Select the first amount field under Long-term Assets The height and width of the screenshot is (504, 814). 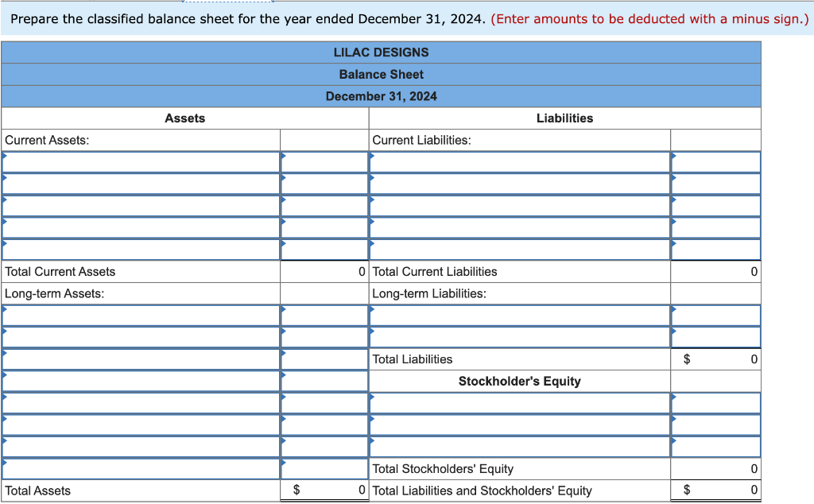(x=324, y=316)
